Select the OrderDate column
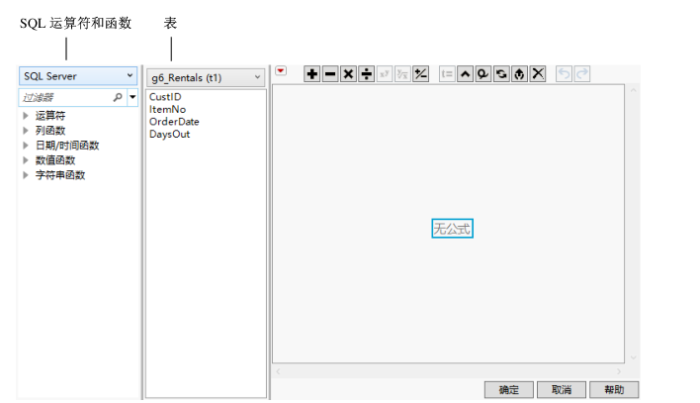 coord(174,122)
